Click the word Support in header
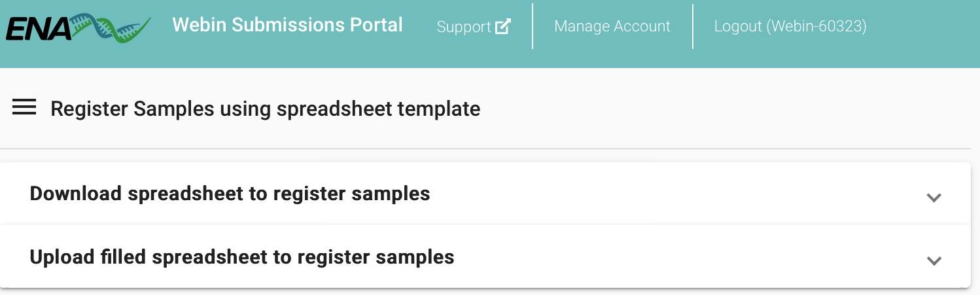980x295 pixels. 463,27
